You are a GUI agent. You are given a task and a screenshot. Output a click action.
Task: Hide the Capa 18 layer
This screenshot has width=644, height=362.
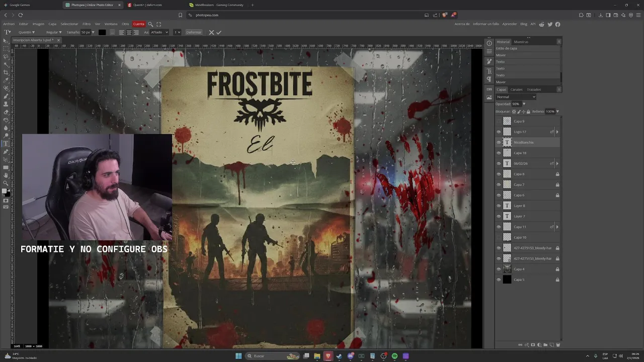[x=499, y=153]
